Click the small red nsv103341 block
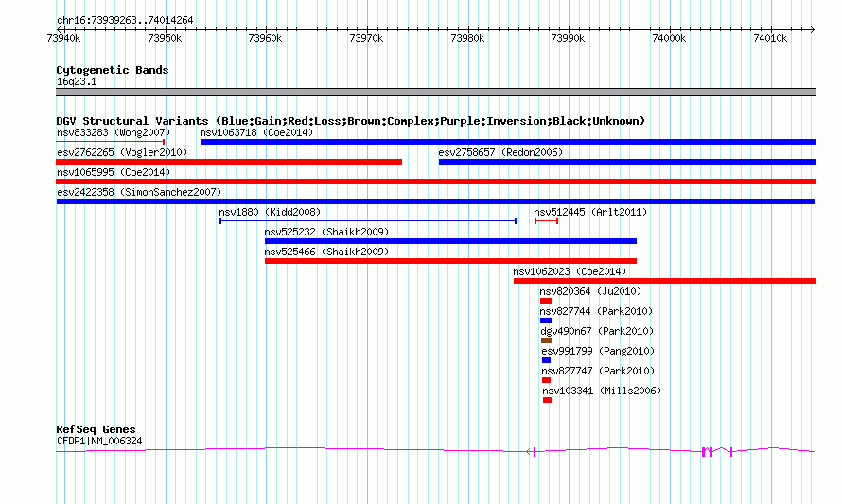842x504 pixels. (x=547, y=400)
